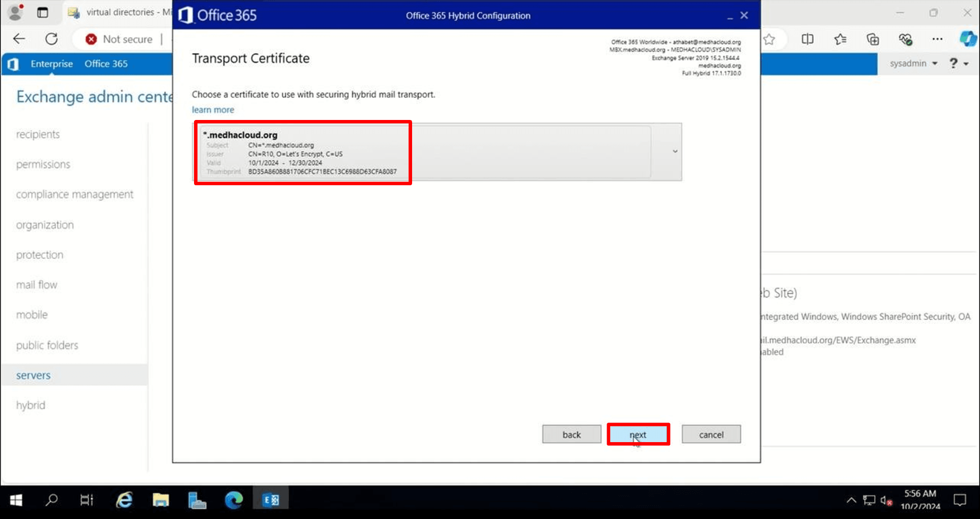Select the Office 365 tab in header
Screen dimensions: 980x519
106,64
